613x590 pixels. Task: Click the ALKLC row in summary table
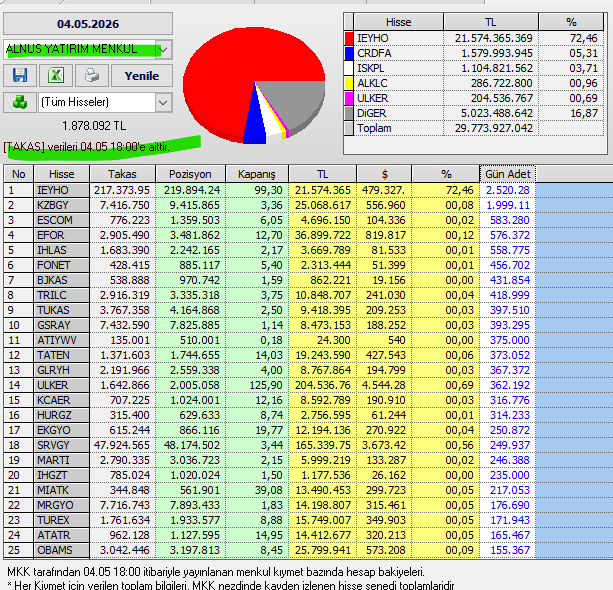[x=474, y=83]
